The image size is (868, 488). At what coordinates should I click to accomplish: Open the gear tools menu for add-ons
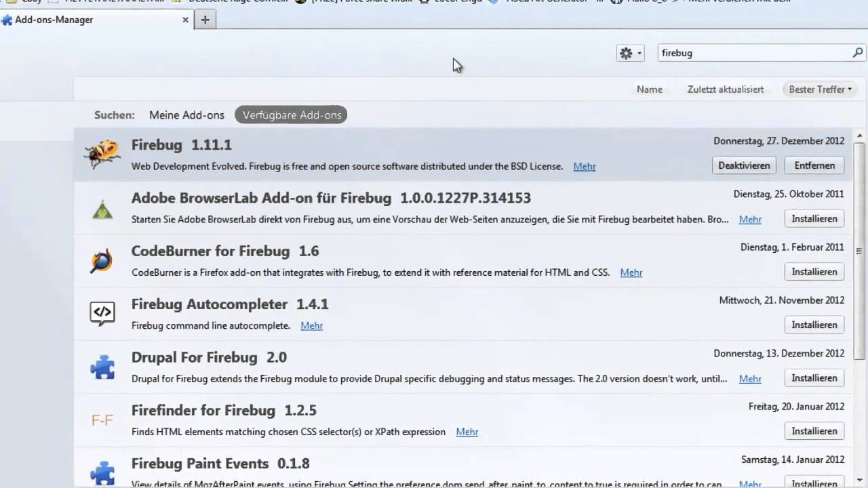[x=630, y=54]
